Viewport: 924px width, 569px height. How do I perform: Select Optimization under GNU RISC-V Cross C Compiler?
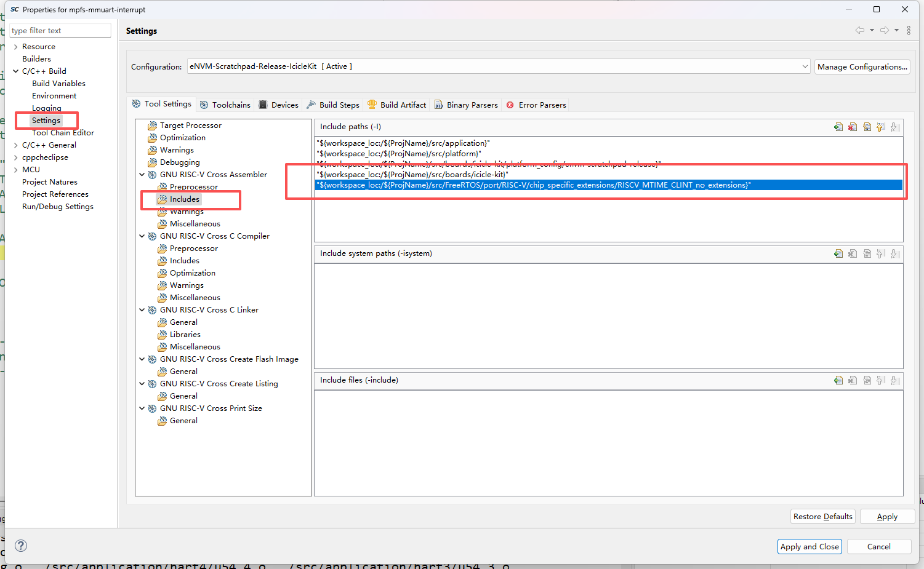192,273
